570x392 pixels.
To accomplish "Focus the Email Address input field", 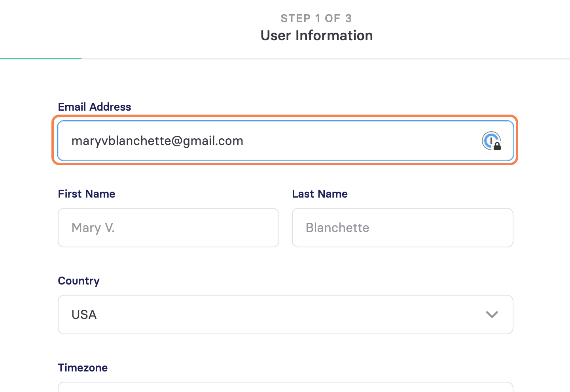I will (286, 141).
